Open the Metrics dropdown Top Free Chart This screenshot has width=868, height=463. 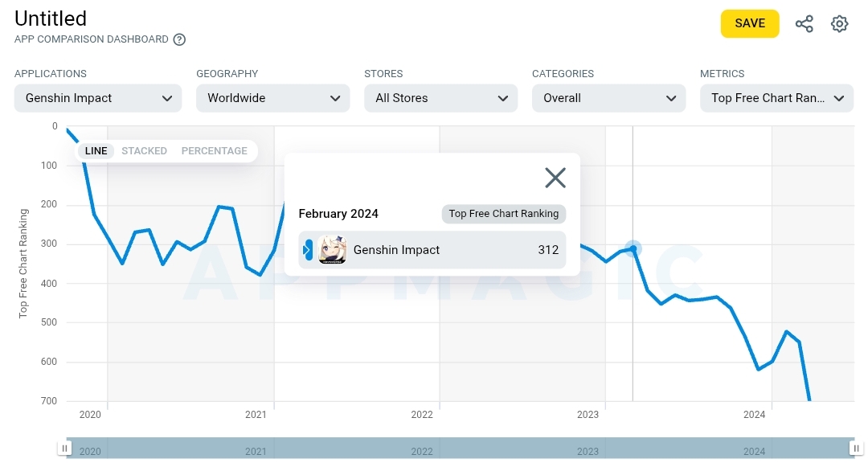(776, 98)
